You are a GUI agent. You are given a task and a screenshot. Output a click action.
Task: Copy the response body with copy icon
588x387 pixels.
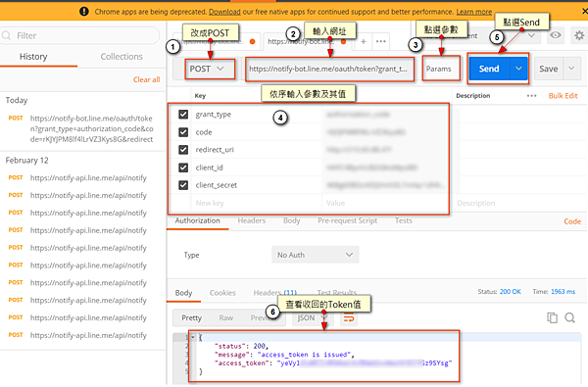[552, 317]
